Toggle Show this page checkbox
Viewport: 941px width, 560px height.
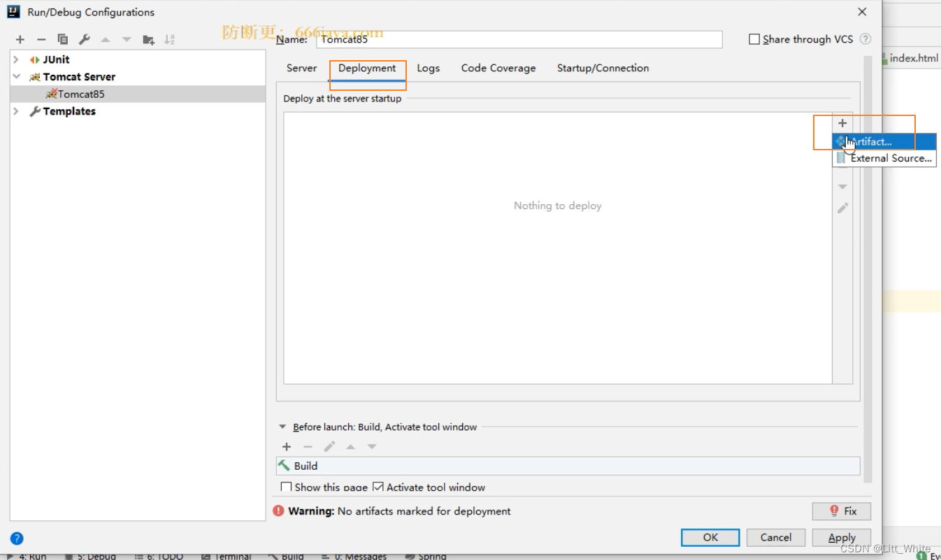pyautogui.click(x=286, y=487)
